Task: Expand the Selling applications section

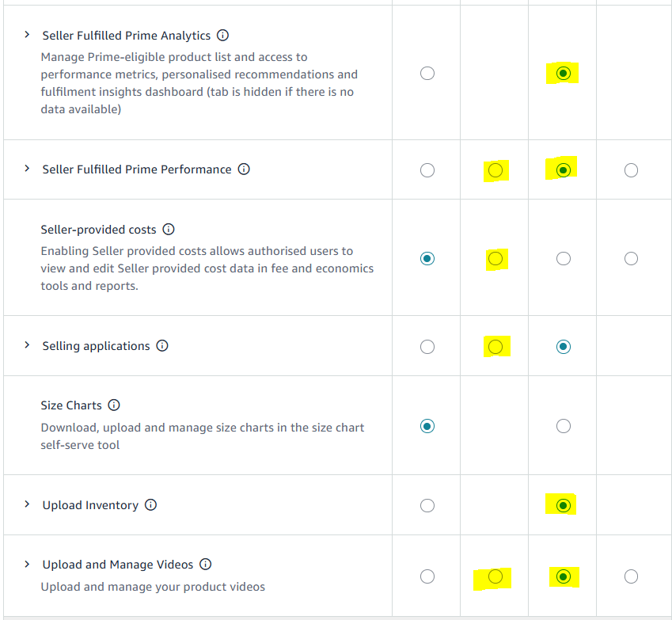Action: [27, 346]
